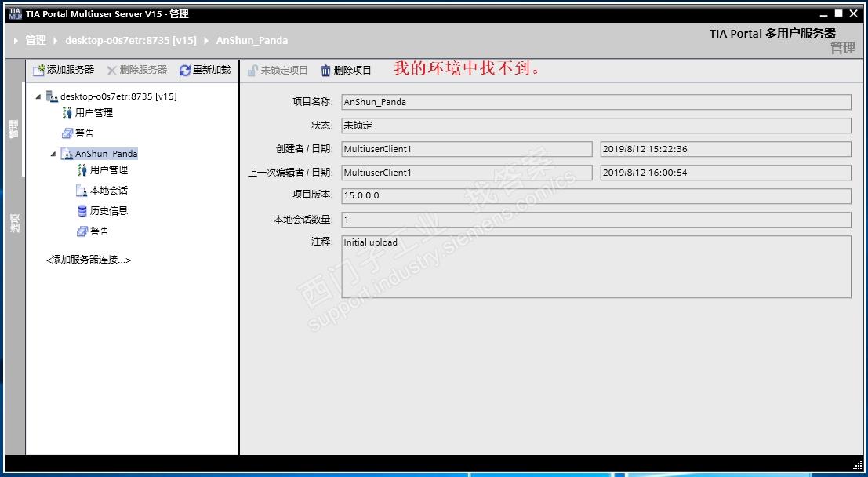The width and height of the screenshot is (868, 477).
Task: Reload with the 重新加载 button
Action: click(205, 70)
